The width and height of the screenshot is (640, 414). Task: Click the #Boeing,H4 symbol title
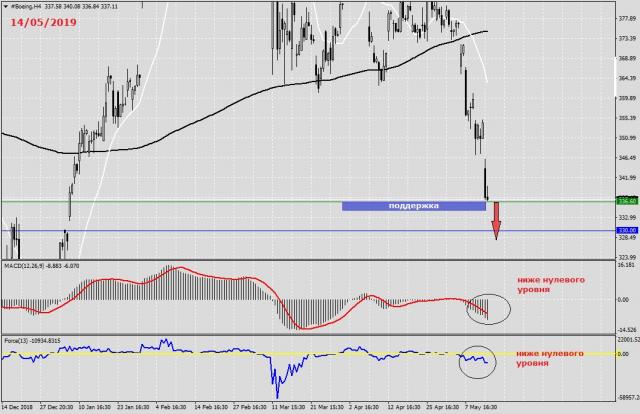(28, 5)
